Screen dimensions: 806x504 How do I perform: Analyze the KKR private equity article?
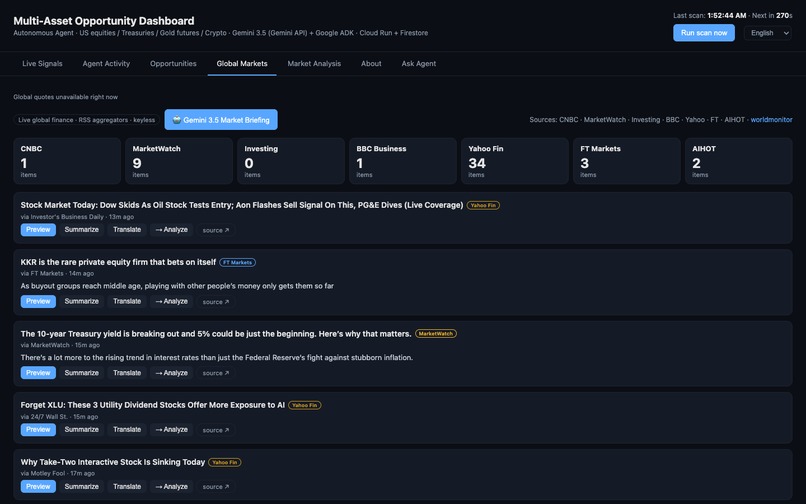click(172, 301)
